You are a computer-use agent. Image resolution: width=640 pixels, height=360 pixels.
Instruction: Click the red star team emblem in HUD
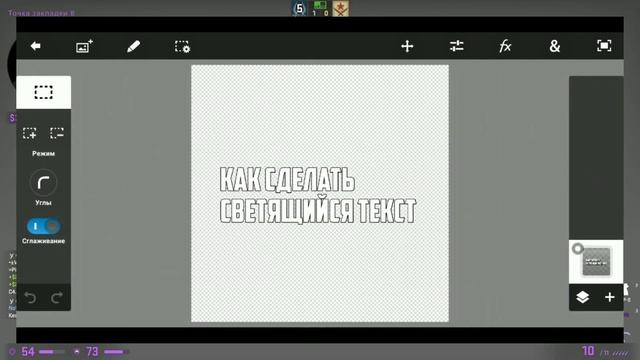pos(340,8)
